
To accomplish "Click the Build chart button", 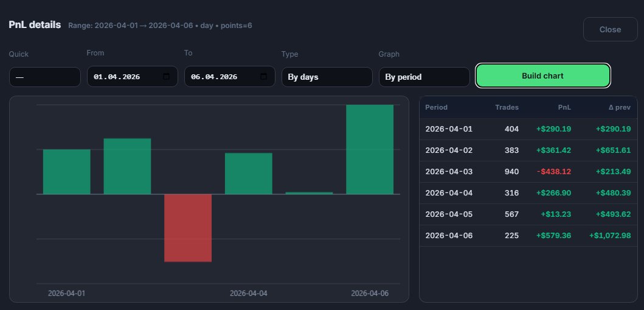I will point(543,76).
